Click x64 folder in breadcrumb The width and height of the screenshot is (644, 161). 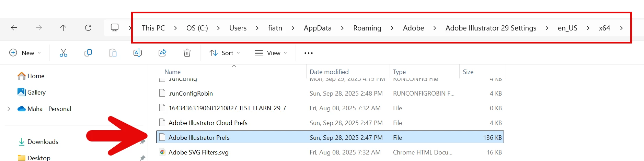click(605, 28)
